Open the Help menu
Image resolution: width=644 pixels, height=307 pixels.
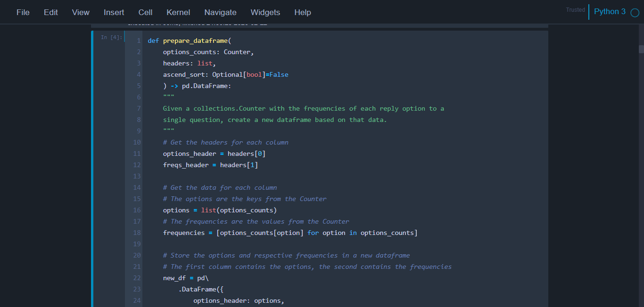point(303,12)
